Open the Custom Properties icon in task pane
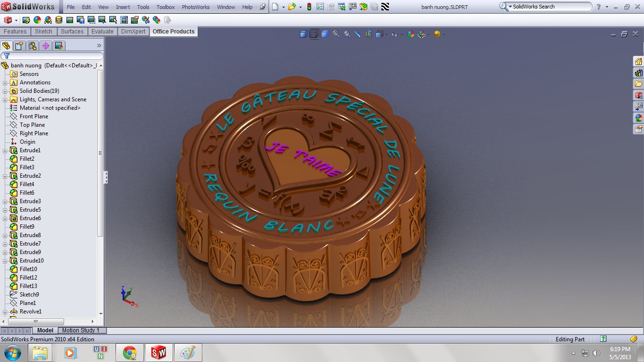This screenshot has width=644, height=362. pos(638,129)
